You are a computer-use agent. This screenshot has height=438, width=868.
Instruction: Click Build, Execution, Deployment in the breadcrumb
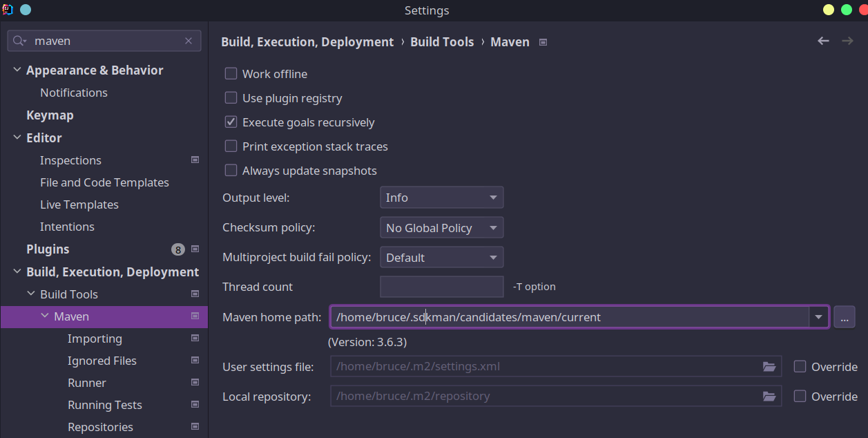307,41
